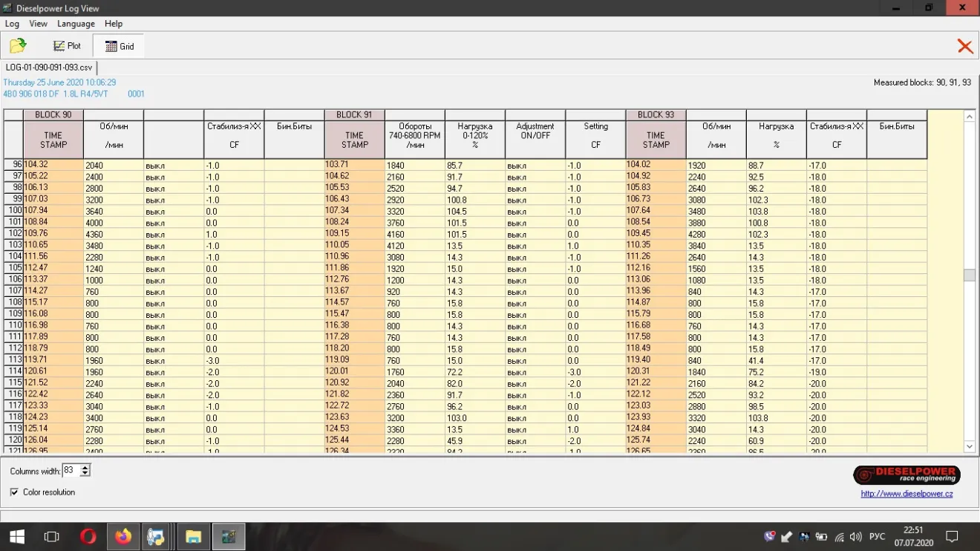
Task: Click the Обороты 740-6800 RPM column header
Action: coord(415,140)
